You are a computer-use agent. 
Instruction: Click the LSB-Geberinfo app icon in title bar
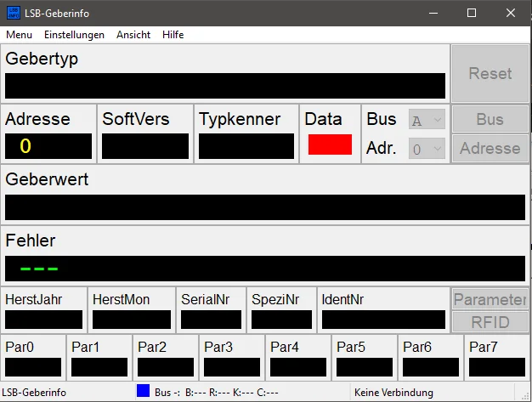point(14,14)
